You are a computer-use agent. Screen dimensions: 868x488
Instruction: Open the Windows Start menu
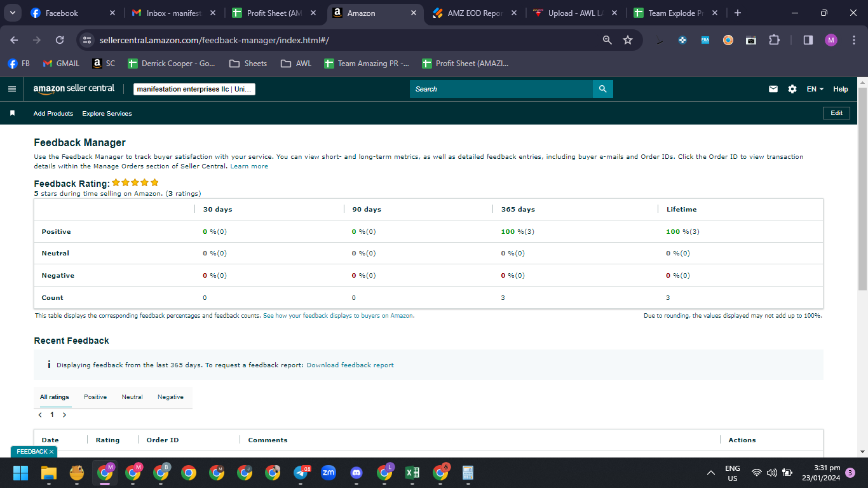coord(21,473)
